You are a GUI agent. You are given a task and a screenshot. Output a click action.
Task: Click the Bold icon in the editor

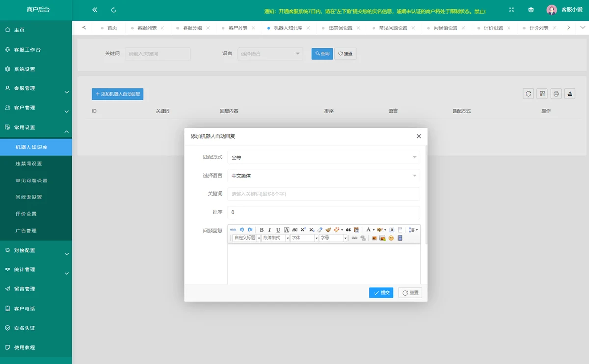[x=262, y=230]
